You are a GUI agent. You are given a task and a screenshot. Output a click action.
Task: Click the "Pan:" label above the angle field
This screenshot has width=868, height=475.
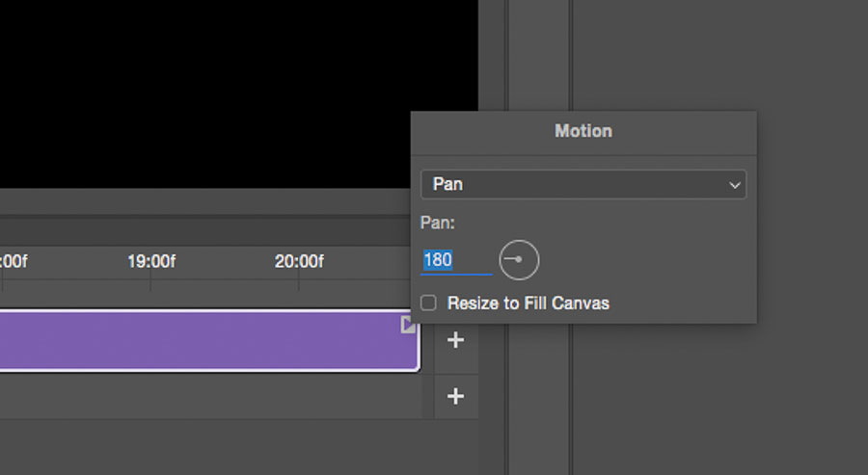click(x=438, y=223)
